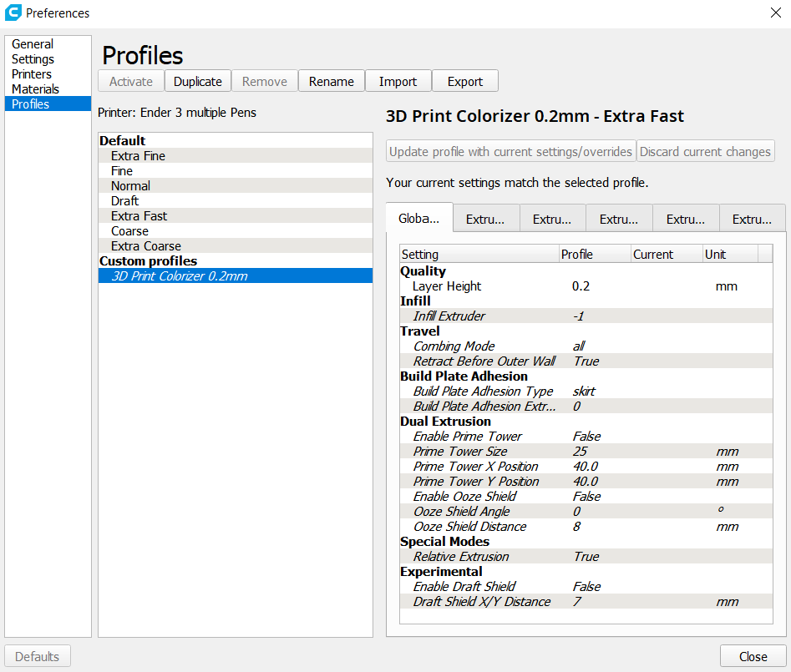The width and height of the screenshot is (791, 672).
Task: Select the Extra Fine default profile
Action: (x=138, y=156)
